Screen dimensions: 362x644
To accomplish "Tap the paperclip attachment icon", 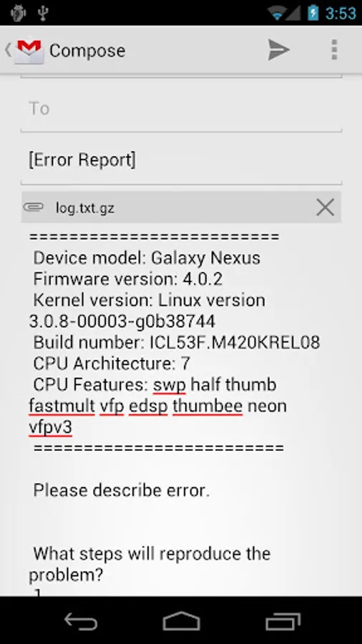I will click(x=33, y=207).
